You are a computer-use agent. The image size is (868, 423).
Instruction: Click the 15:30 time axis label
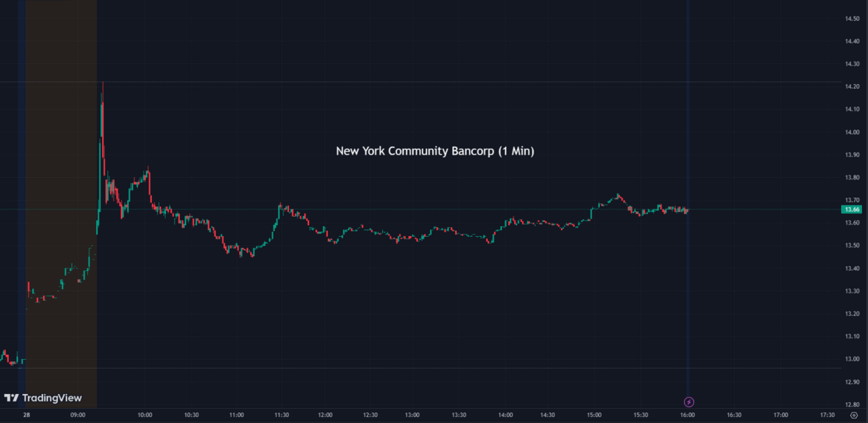(642, 415)
